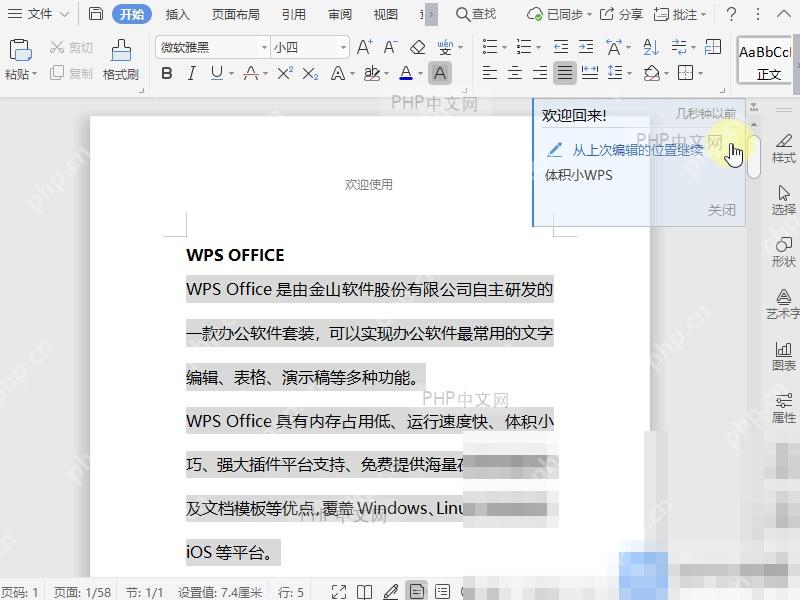Click the Save icon in top bar

click(96, 13)
